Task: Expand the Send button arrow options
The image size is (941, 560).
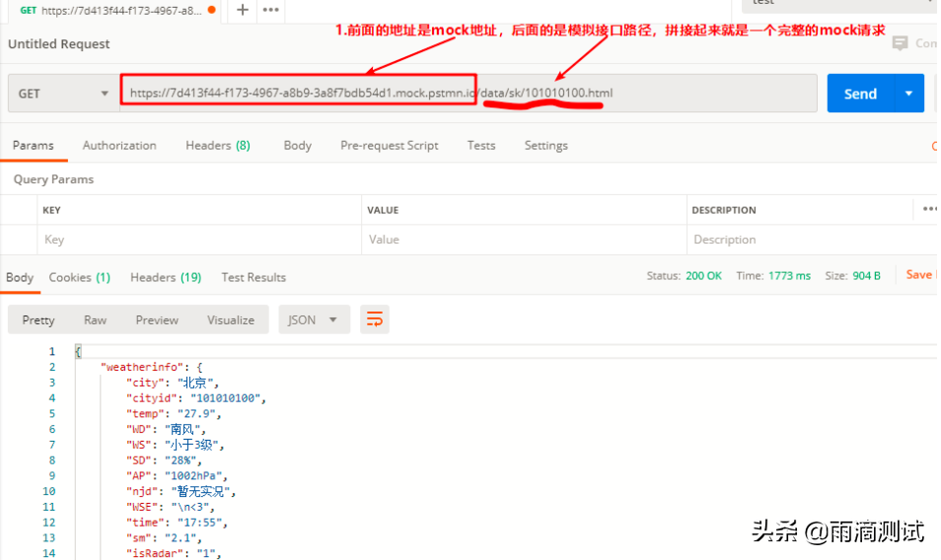Action: coord(908,94)
